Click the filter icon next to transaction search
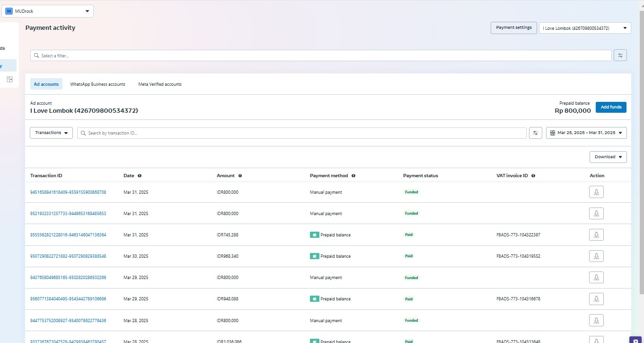 pos(535,133)
